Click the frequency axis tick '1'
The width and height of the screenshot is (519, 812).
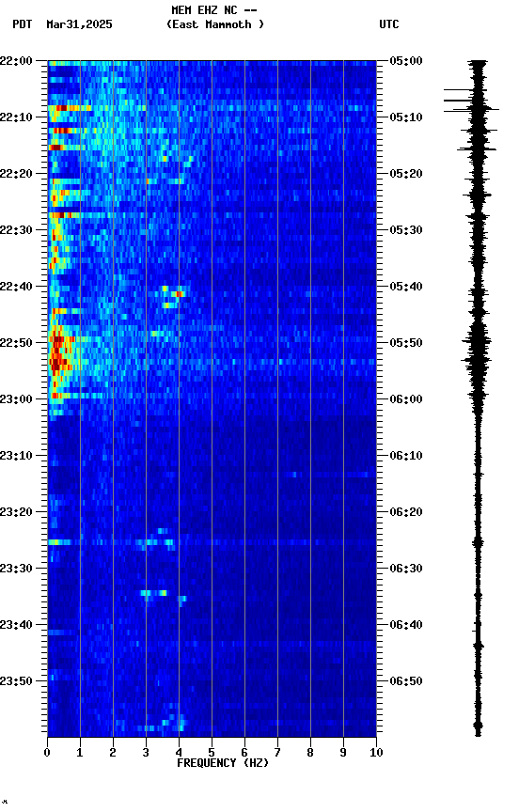[80, 753]
